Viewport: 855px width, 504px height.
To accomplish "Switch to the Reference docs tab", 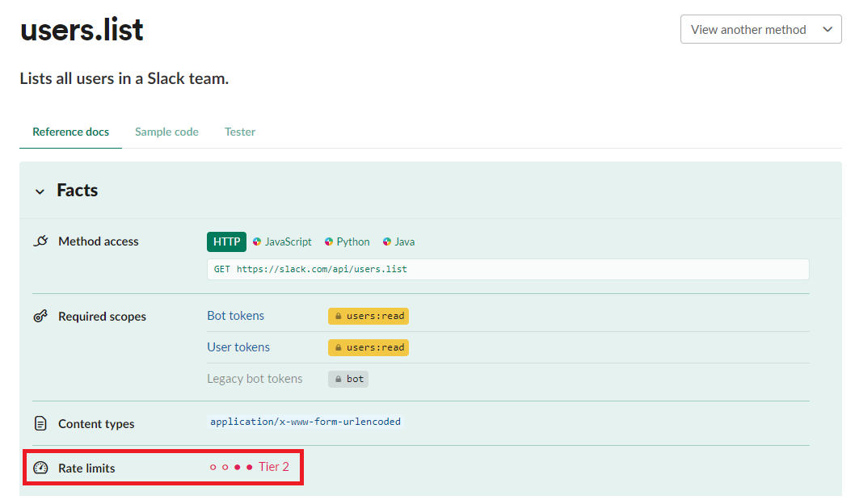I will 71,132.
